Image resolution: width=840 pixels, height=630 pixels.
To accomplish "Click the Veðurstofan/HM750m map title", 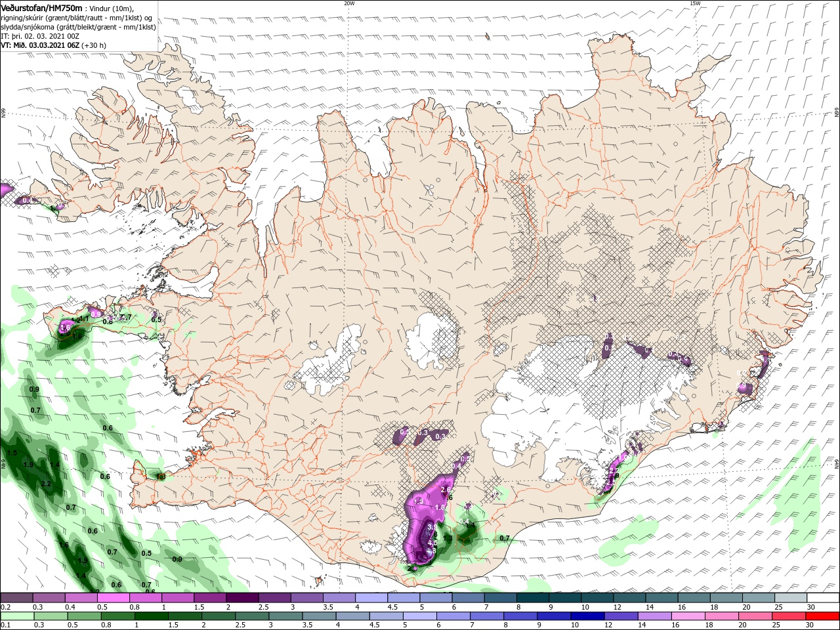I will point(41,7).
